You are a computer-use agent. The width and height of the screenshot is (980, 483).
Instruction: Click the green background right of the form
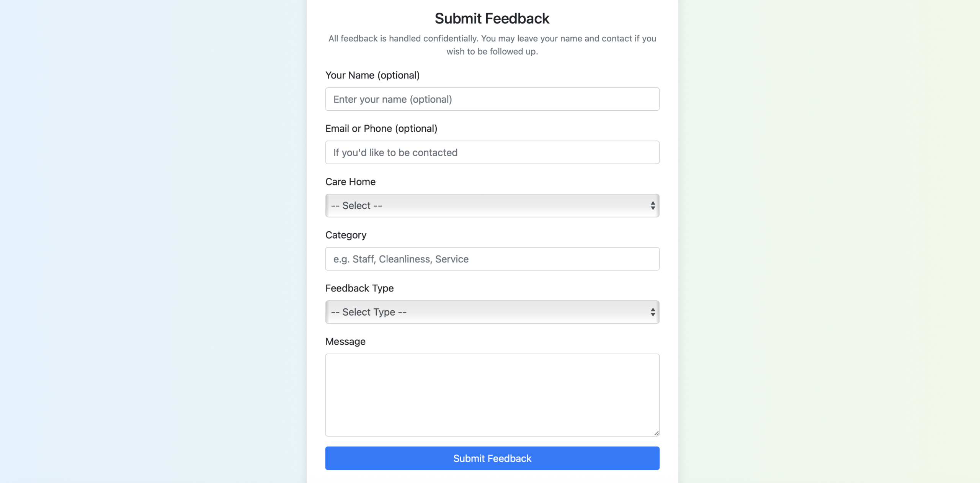pos(827,241)
